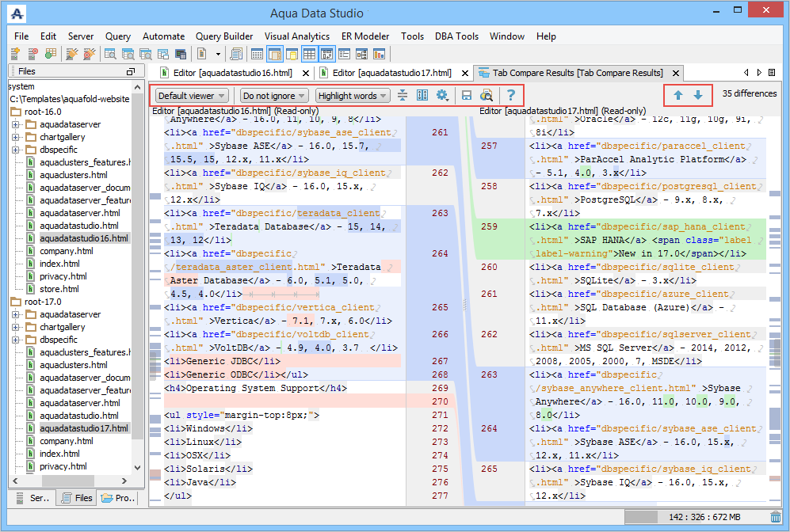Image resolution: width=790 pixels, height=532 pixels.
Task: Click the save results floppy disk icon
Action: click(467, 95)
